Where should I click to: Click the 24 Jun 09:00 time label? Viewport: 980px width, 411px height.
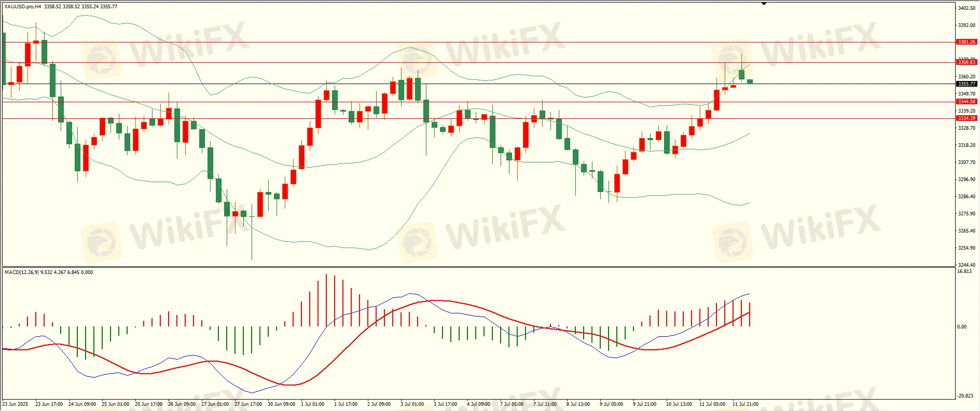pyautogui.click(x=82, y=404)
